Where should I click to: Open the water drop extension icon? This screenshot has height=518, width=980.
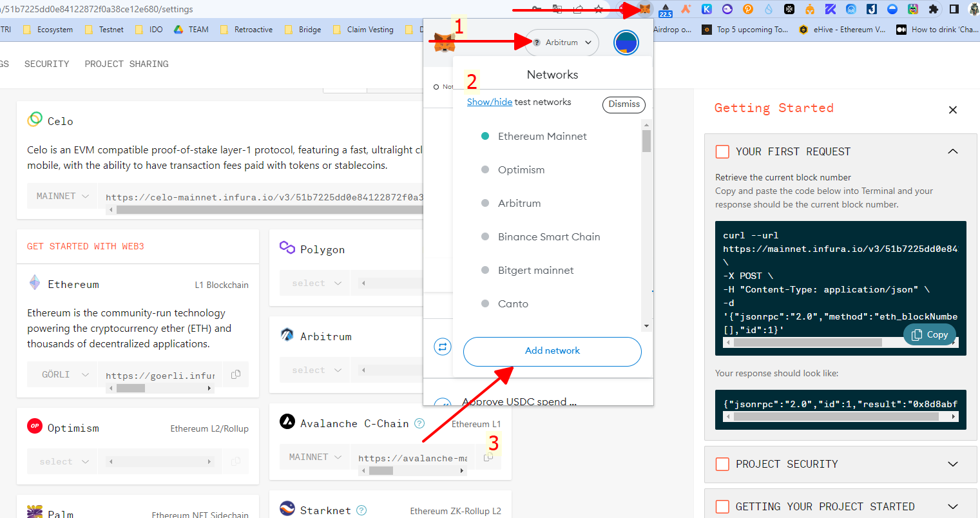coord(769,9)
